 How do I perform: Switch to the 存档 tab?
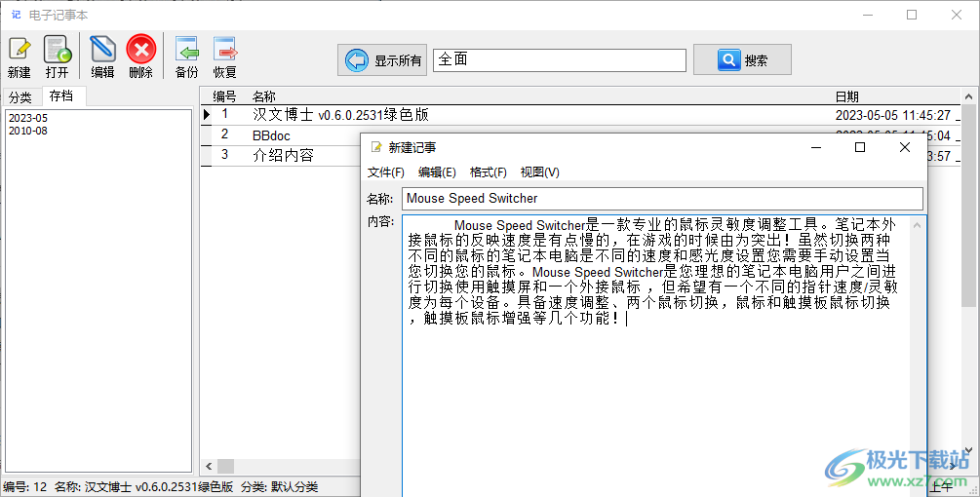coord(61,96)
